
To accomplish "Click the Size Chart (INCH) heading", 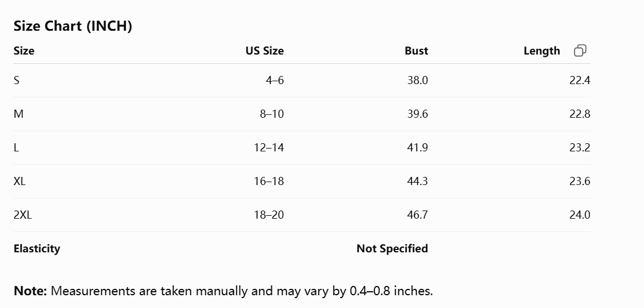I will tap(72, 26).
